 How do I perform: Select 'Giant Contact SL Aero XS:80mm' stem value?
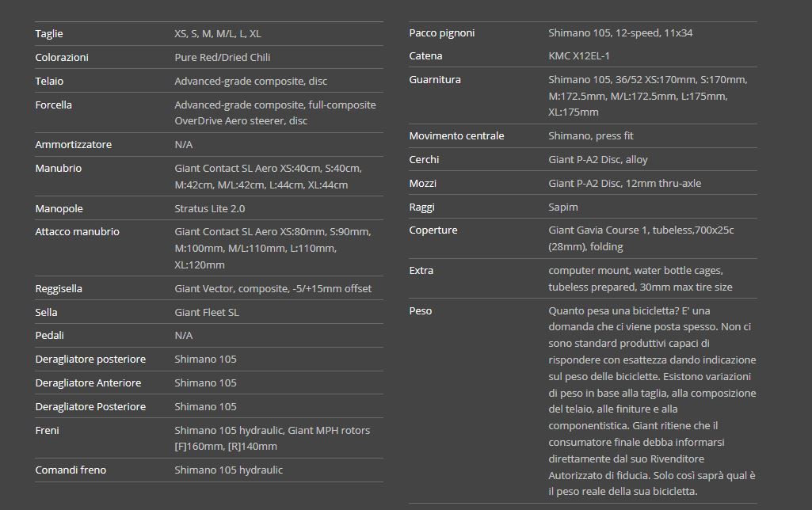click(x=249, y=232)
